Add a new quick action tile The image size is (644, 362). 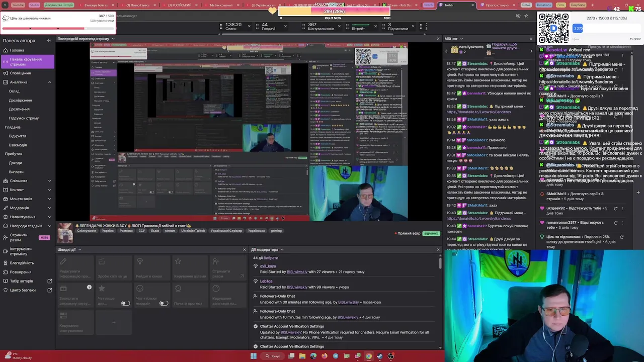point(114,322)
